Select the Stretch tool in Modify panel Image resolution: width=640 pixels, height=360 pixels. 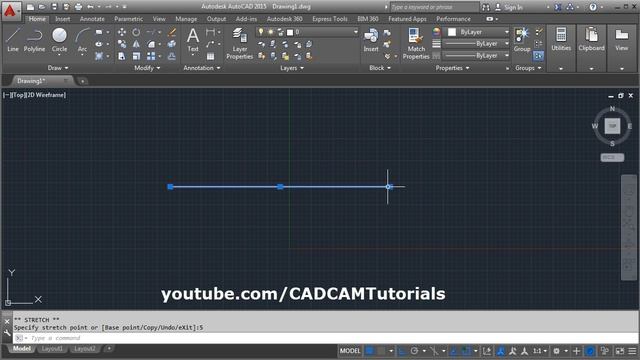click(122, 56)
